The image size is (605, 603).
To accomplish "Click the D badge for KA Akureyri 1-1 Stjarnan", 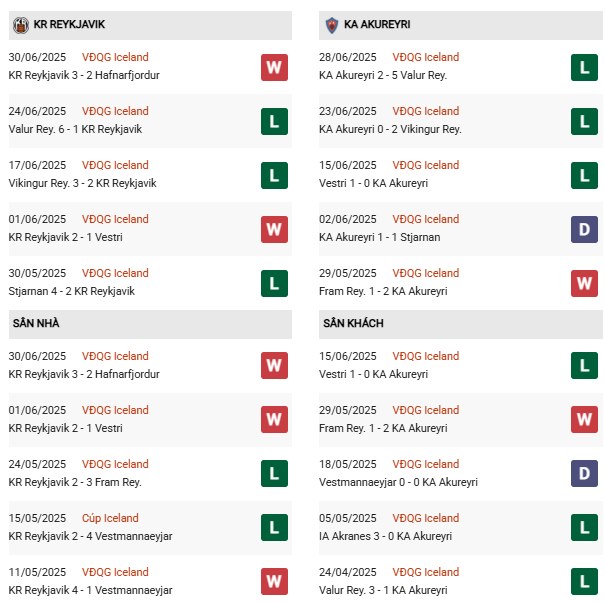I will click(x=584, y=229).
